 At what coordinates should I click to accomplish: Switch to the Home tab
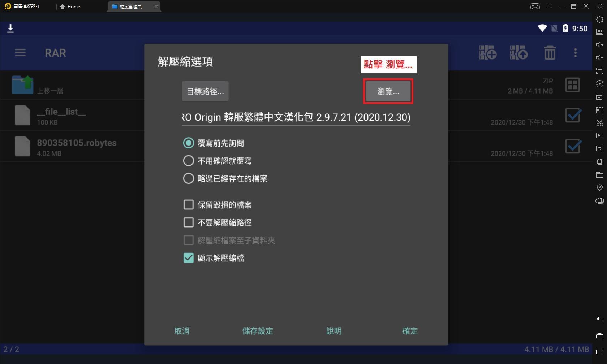(x=70, y=6)
